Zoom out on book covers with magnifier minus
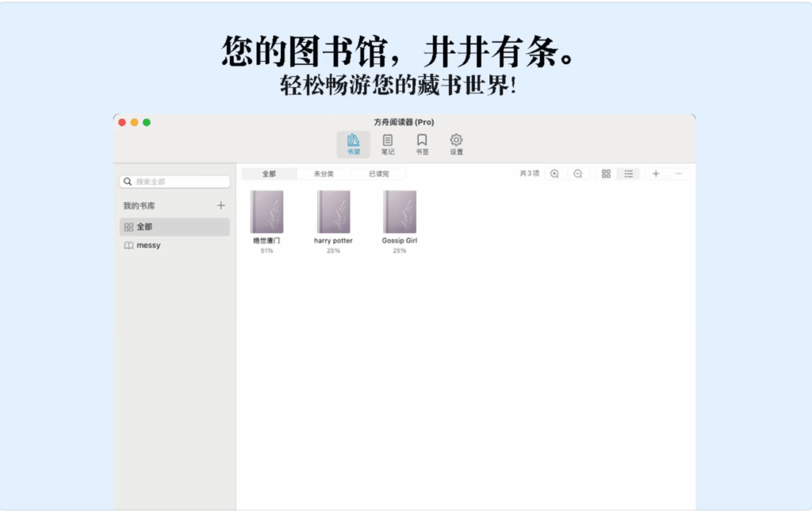812x511 pixels. tap(577, 174)
